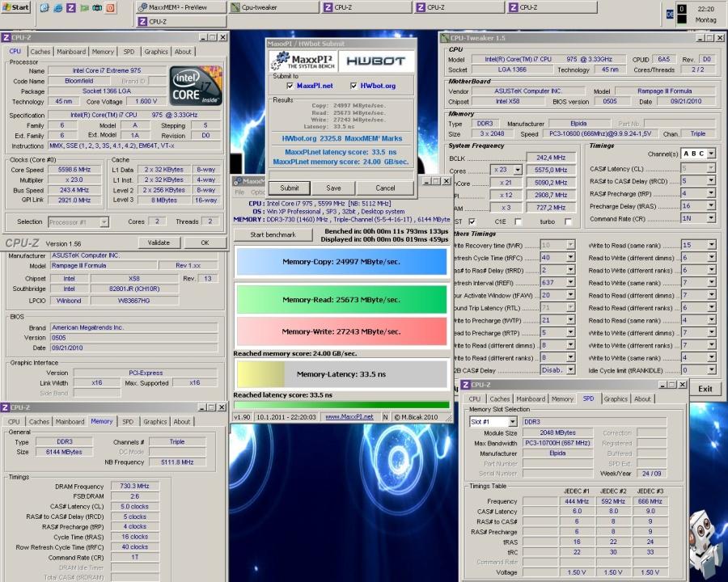Viewport: 728px width, 582px height.
Task: Click the Z title icon of CPU-Z SPD window
Action: click(466, 385)
